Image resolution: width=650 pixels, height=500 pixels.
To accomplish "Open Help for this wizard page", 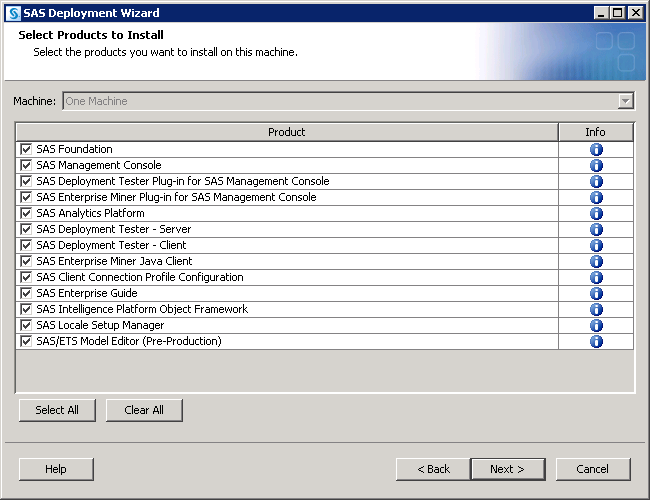I will tap(56, 469).
